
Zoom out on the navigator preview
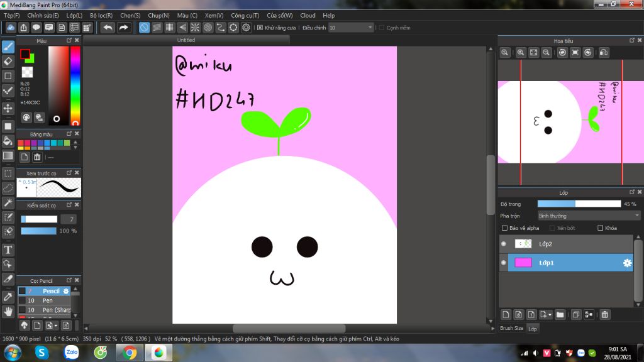546,53
